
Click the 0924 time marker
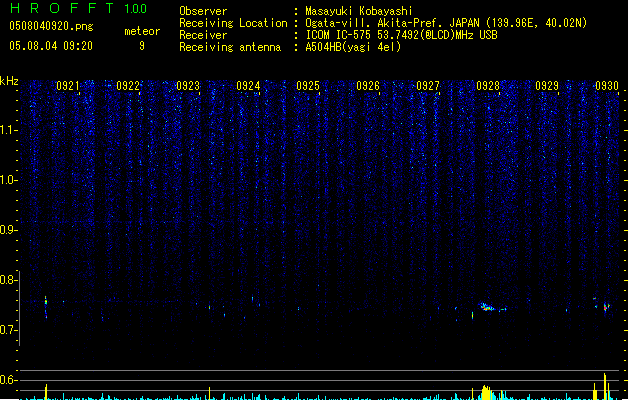(x=248, y=86)
